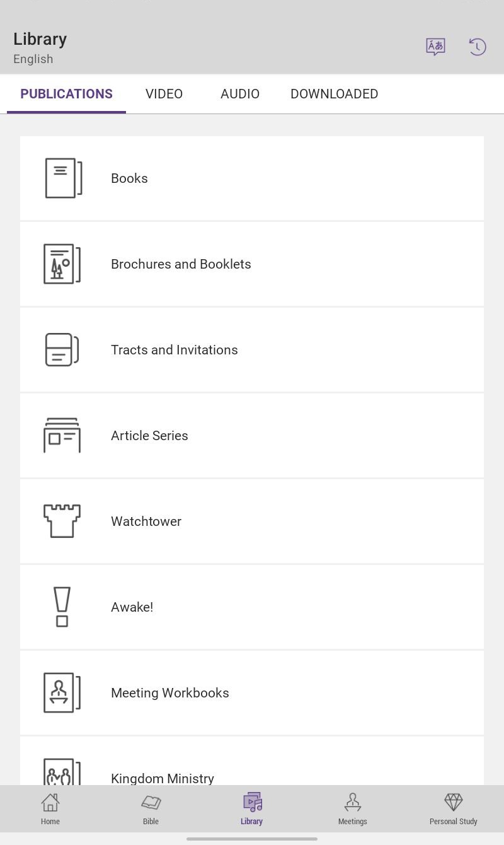Open Meetings from bottom navigation
This screenshot has height=845, width=504.
coord(353,809)
